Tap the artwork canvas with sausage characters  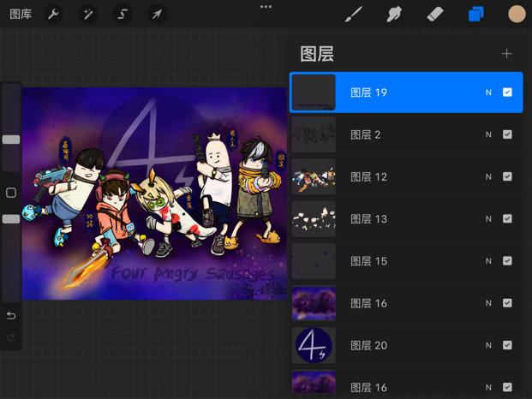coord(154,194)
